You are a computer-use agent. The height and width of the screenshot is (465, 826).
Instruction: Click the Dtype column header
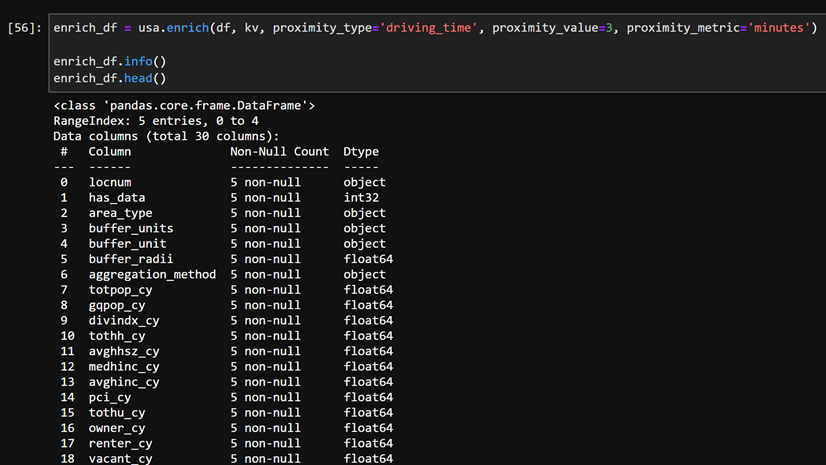pos(361,152)
